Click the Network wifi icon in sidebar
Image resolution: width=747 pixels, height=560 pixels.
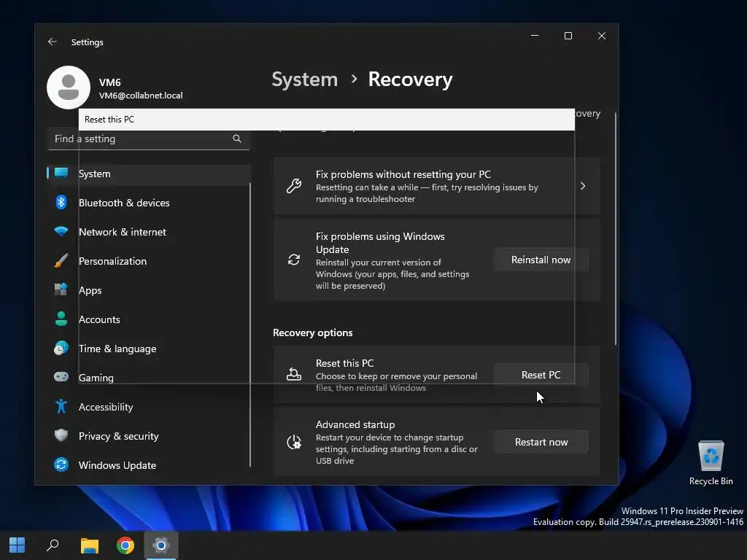(61, 232)
